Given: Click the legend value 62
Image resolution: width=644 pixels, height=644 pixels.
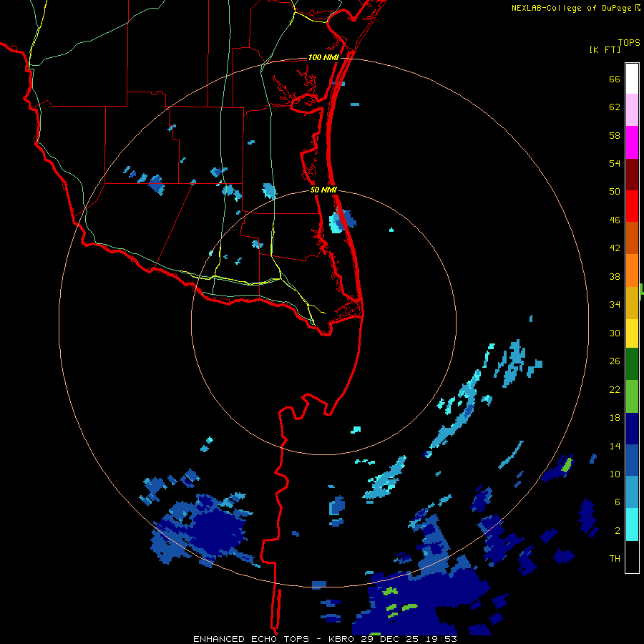Looking at the screenshot, I should pyautogui.click(x=615, y=107).
